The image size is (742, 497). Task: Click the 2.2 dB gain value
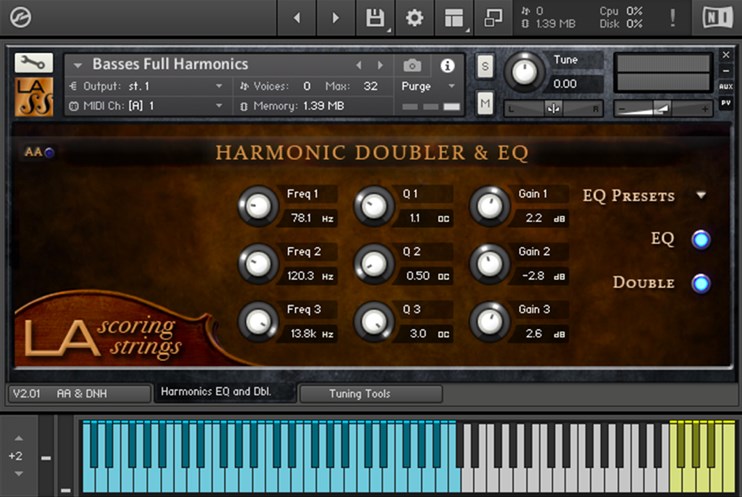click(x=541, y=218)
